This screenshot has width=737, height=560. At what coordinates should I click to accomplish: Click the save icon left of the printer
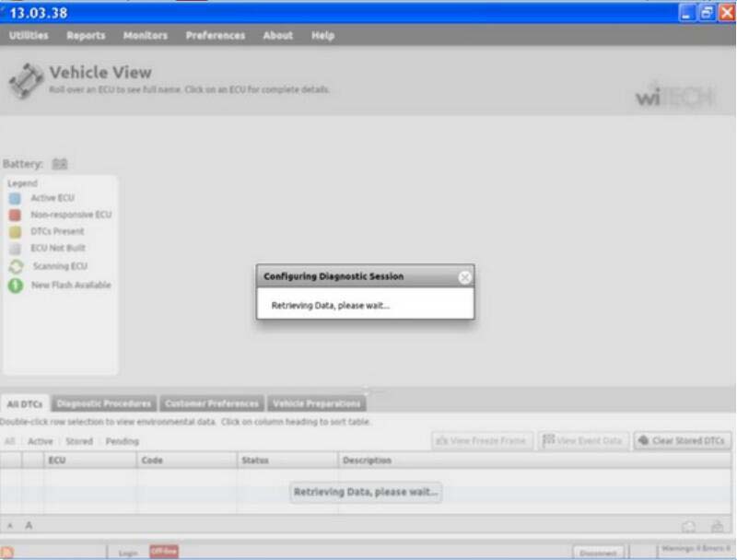689,527
